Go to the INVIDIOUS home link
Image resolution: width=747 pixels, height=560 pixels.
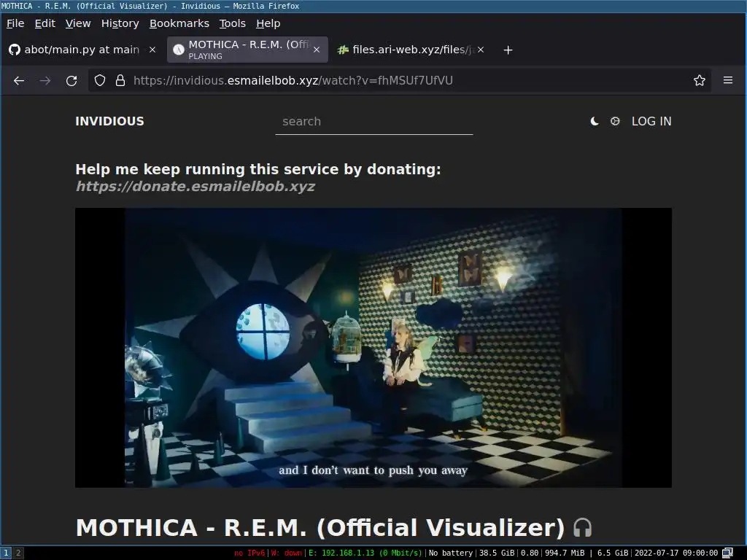coord(109,122)
